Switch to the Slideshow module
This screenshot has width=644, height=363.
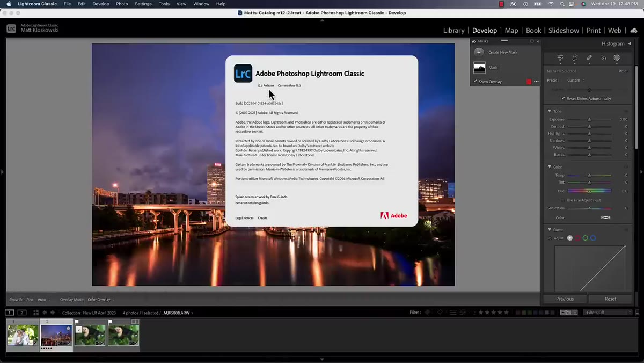(x=563, y=31)
